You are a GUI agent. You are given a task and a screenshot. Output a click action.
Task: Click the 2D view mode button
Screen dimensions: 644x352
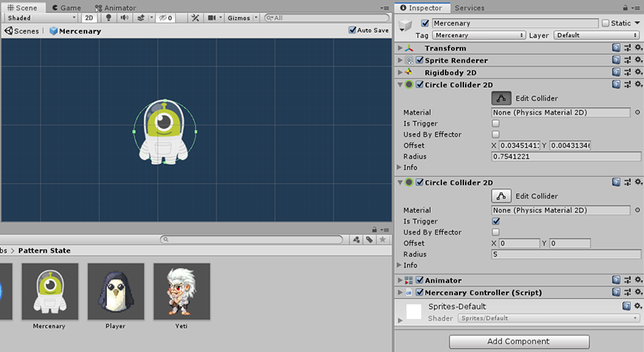coord(89,17)
